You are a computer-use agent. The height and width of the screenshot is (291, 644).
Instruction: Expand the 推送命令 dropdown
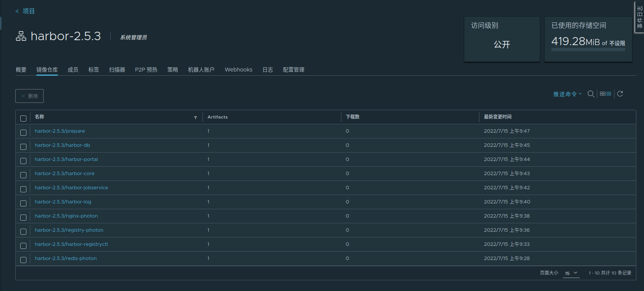[x=567, y=94]
